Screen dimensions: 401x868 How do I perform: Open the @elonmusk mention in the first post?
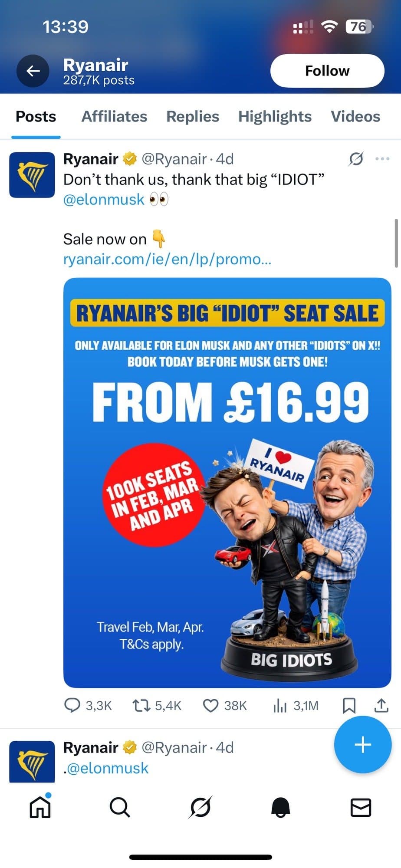[x=104, y=199]
